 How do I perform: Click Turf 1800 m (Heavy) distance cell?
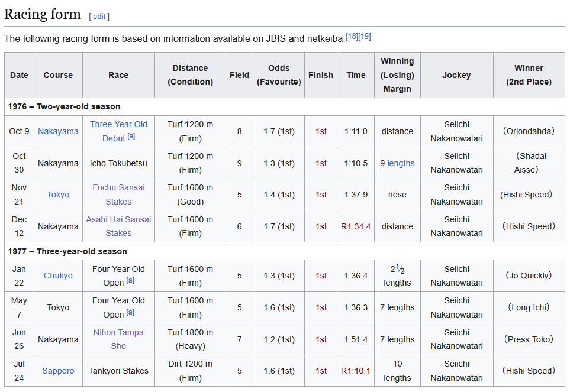(x=190, y=339)
